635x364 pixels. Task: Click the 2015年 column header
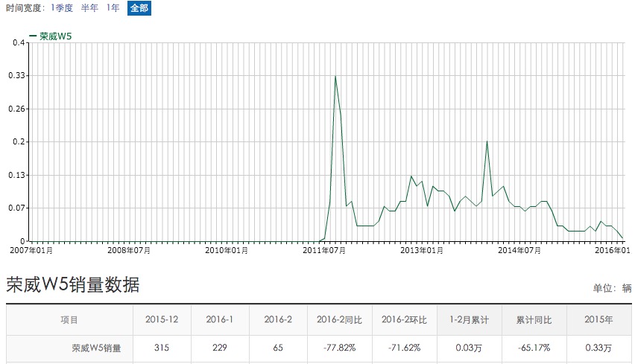pyautogui.click(x=598, y=319)
